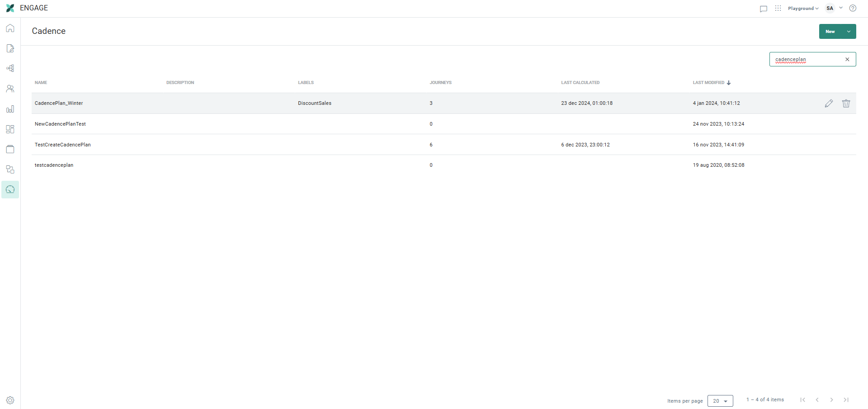Click into the cadenceplan search field

[805, 59]
